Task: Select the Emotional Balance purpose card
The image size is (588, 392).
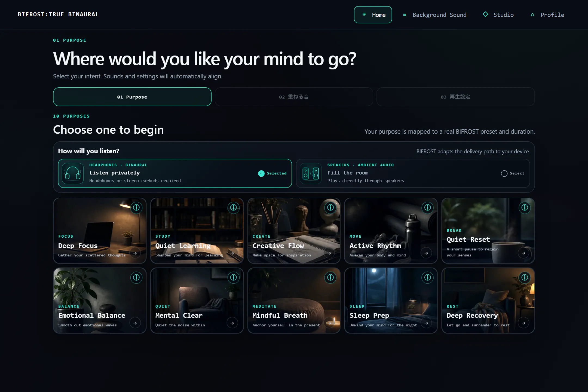Action: (100, 301)
